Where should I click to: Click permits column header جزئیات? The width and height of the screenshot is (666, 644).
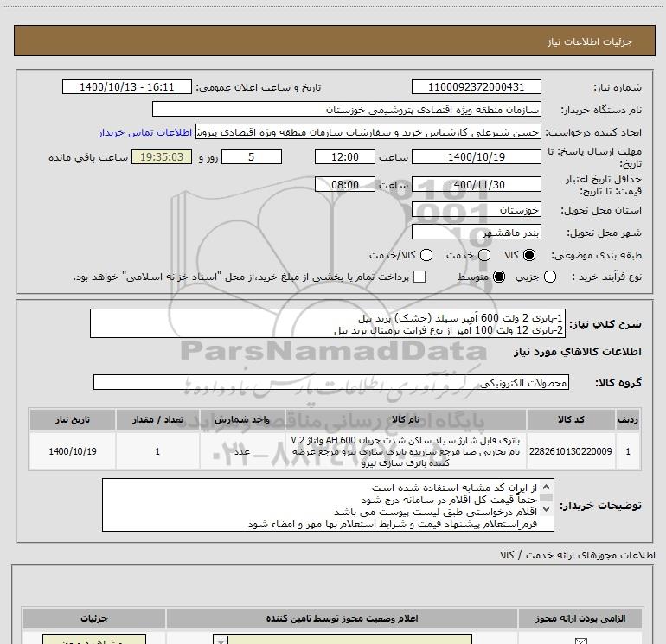[x=94, y=618]
